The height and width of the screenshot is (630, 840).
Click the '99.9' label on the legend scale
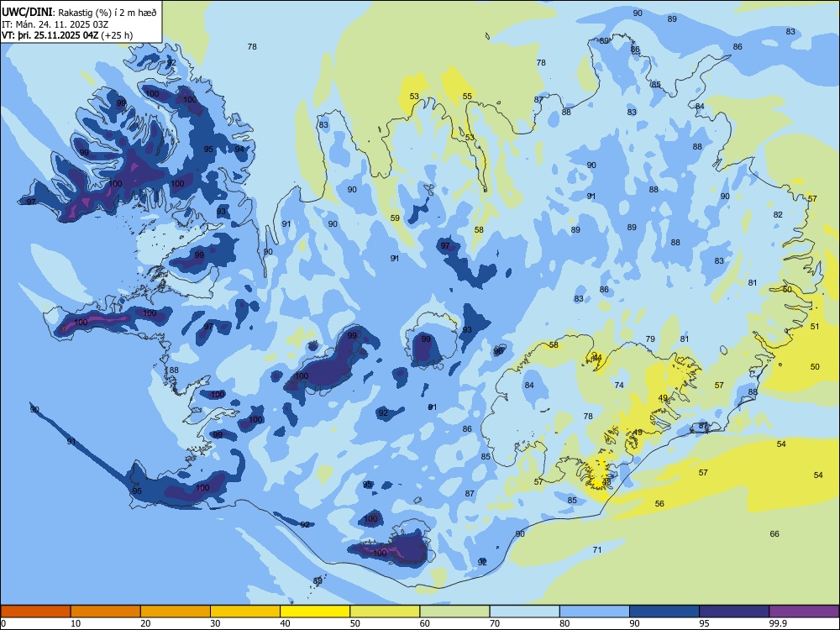pos(777,623)
